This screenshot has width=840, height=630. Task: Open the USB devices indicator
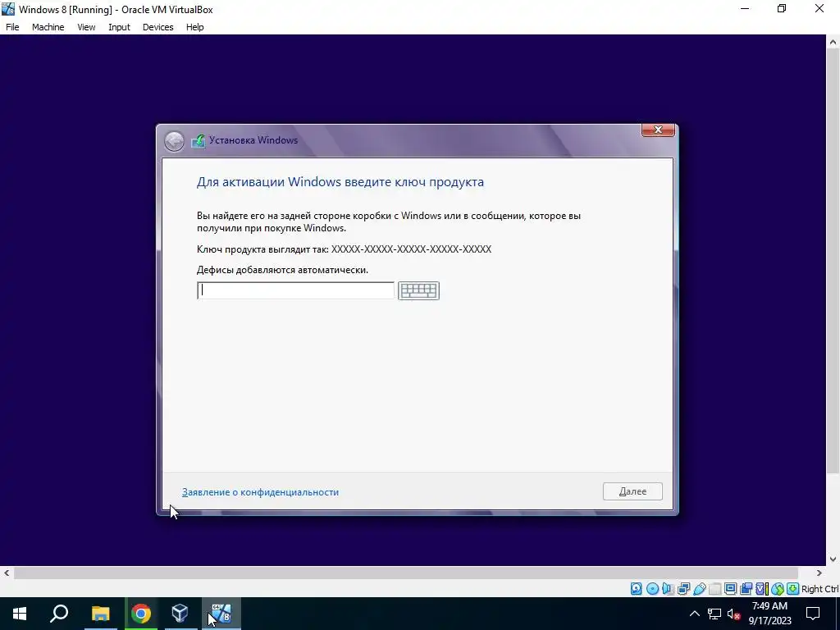click(x=700, y=589)
